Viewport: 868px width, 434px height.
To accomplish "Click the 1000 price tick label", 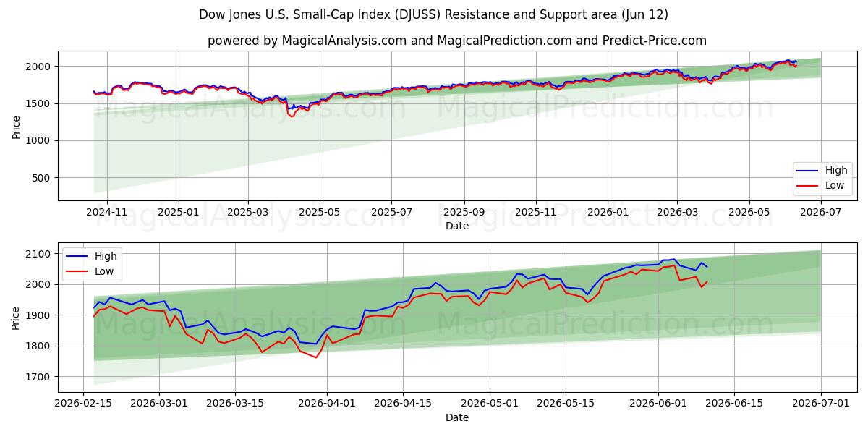I will tap(40, 141).
